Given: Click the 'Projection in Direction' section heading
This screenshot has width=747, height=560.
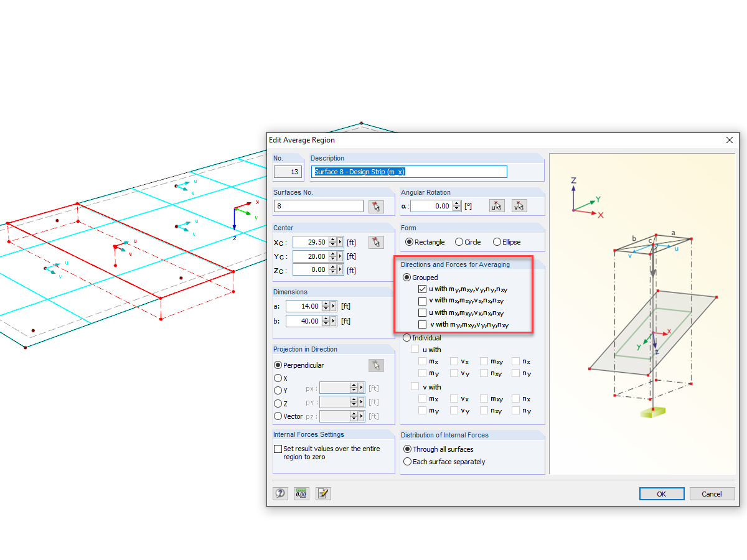Looking at the screenshot, I should click(x=305, y=349).
